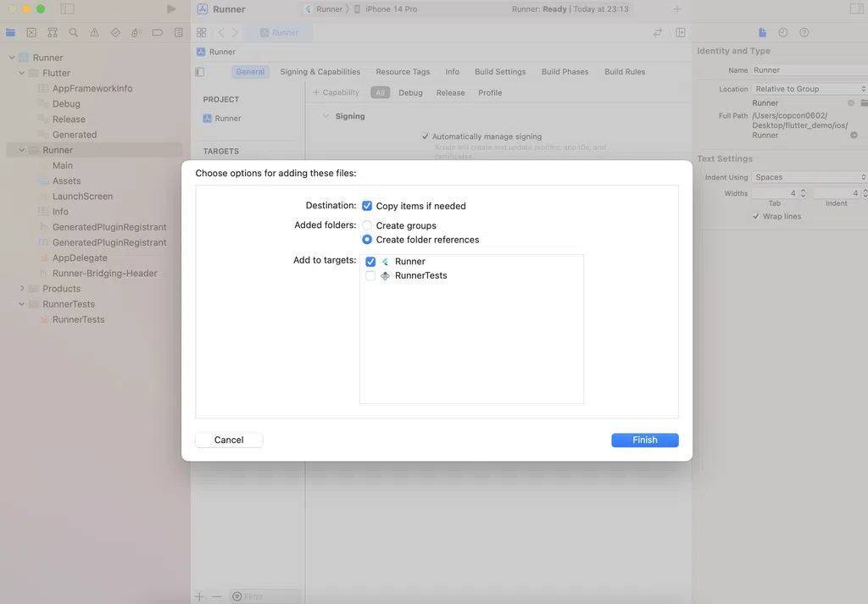This screenshot has height=604, width=868.
Task: Open the Issue navigator warning icon
Action: click(x=95, y=33)
